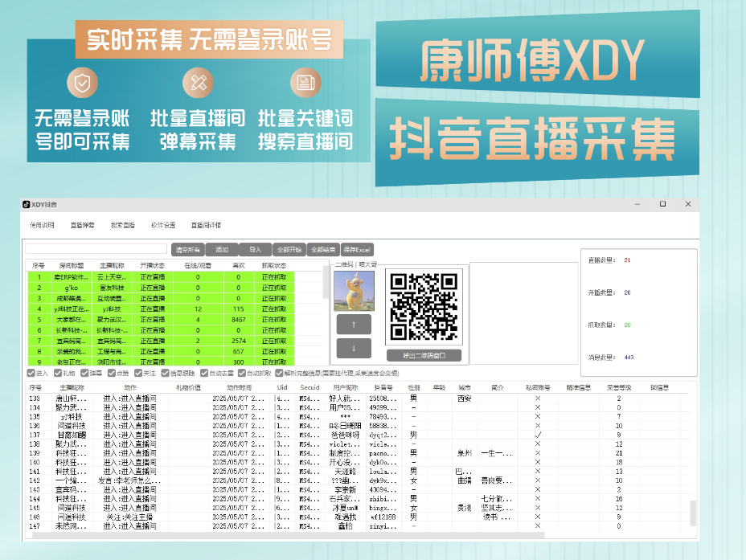Screen dimensions: 746x560
Task: Click the 呼出二维码窗口 button
Action: click(x=423, y=355)
